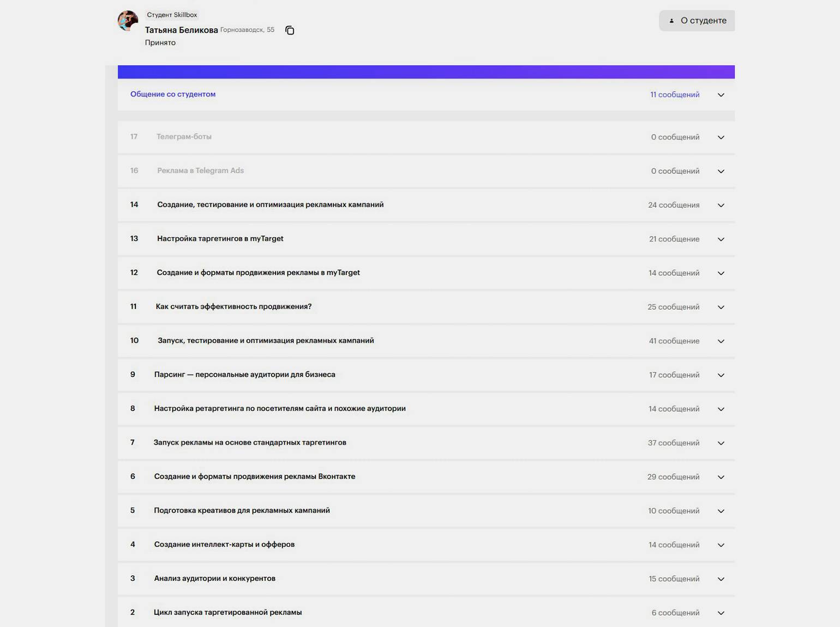Expand chevron for Анализ аудитории и конкурентов
840x627 pixels.
721,579
